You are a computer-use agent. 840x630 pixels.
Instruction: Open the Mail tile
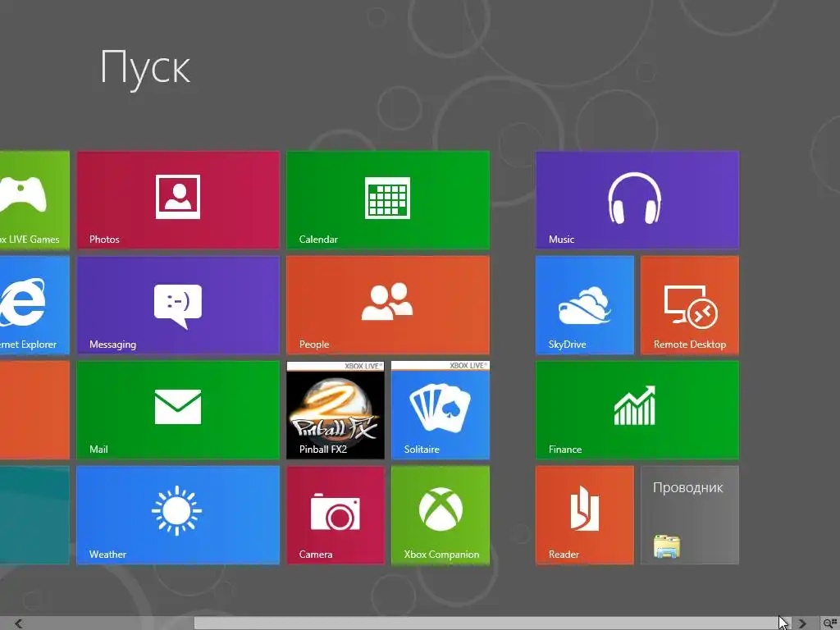coord(178,410)
